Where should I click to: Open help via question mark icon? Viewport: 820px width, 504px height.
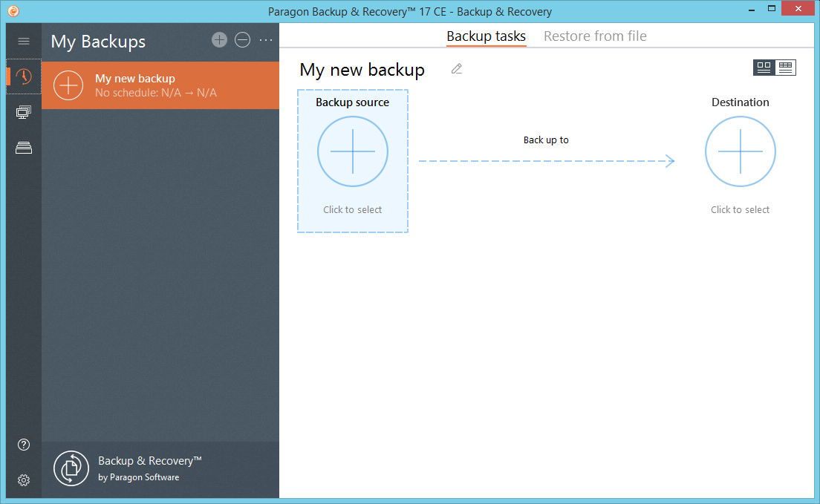pos(24,445)
